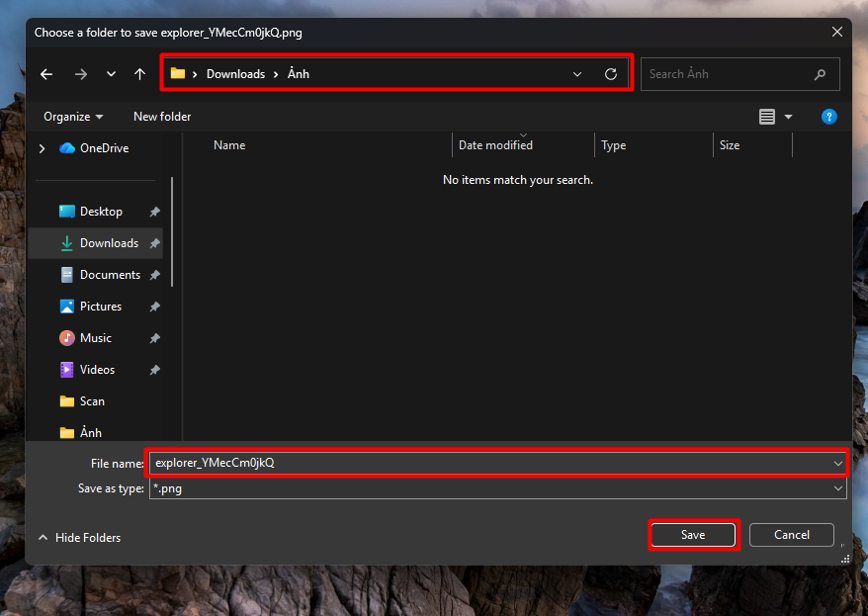Go back with the left arrow icon
The width and height of the screenshot is (868, 616).
click(46, 74)
